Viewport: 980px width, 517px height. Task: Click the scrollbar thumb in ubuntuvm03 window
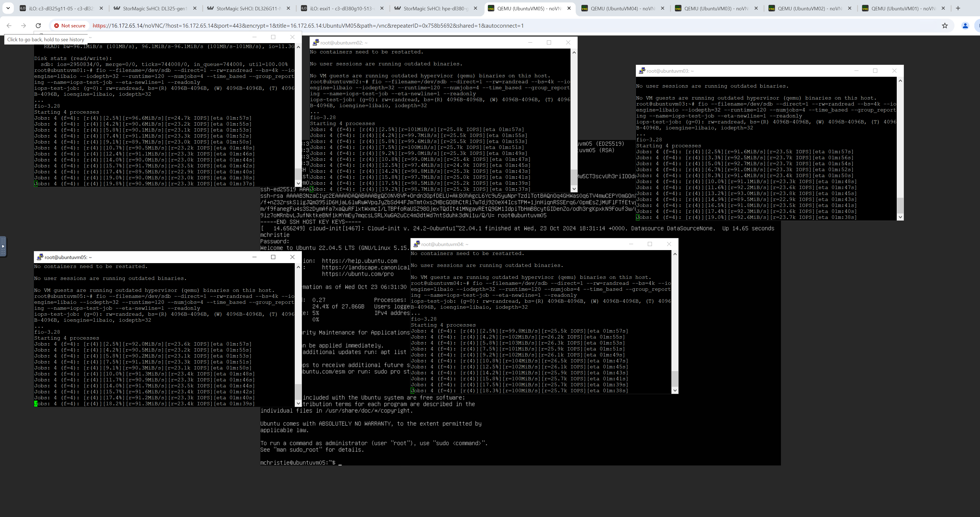[900, 205]
